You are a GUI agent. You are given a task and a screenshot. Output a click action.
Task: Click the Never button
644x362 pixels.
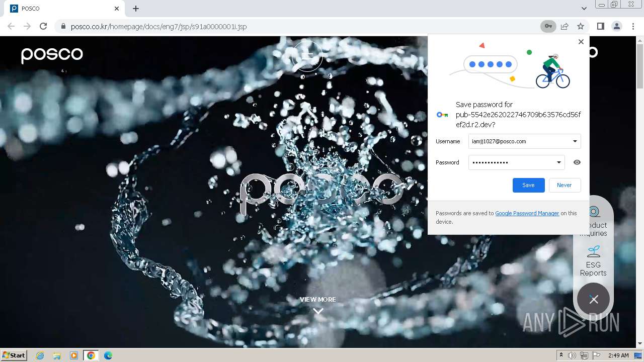tap(565, 185)
